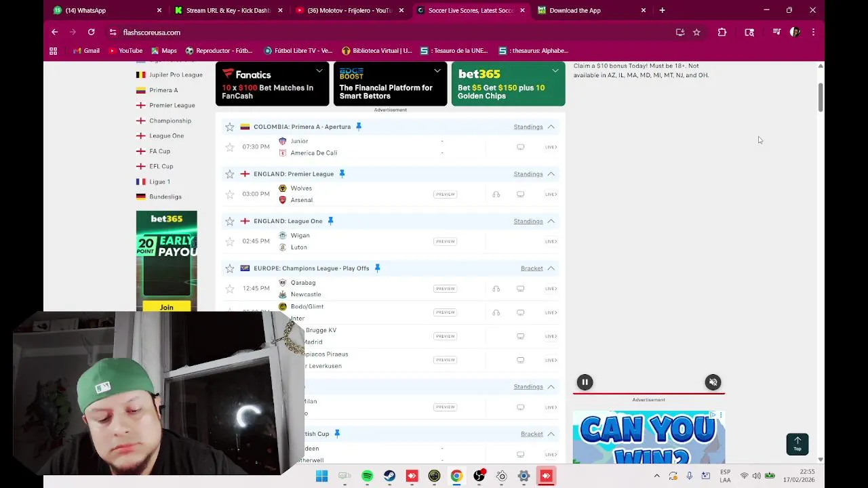868x488 pixels.
Task: Select Bundesliga in sidebar
Action: tap(159, 197)
